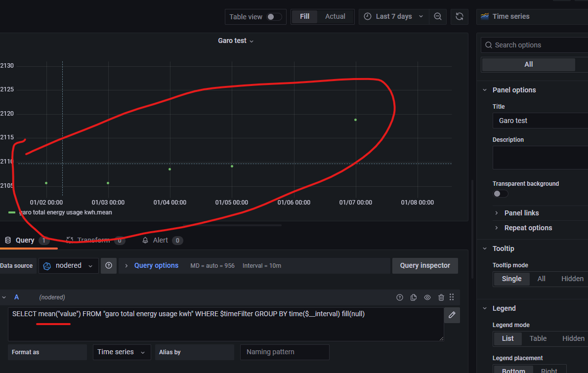This screenshot has height=373, width=588.
Task: Click the query name letter A
Action: [16, 297]
